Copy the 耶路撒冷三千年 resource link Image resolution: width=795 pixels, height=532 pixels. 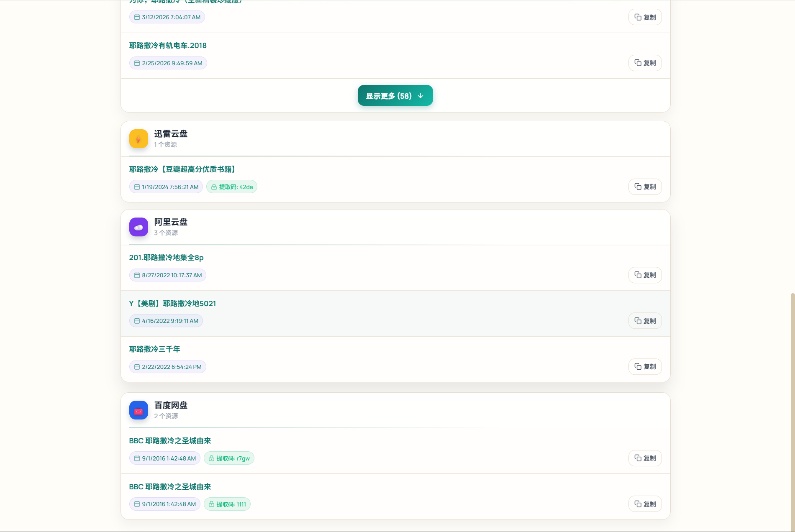[x=645, y=367]
